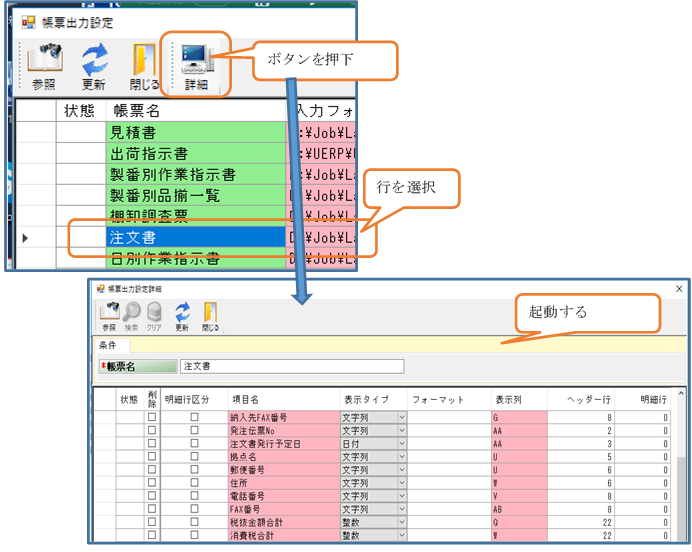Switch to the 条件 tab

point(106,345)
